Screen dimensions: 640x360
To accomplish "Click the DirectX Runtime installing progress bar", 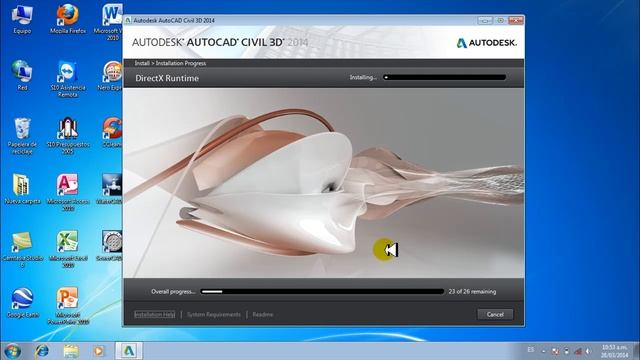I will (445, 77).
